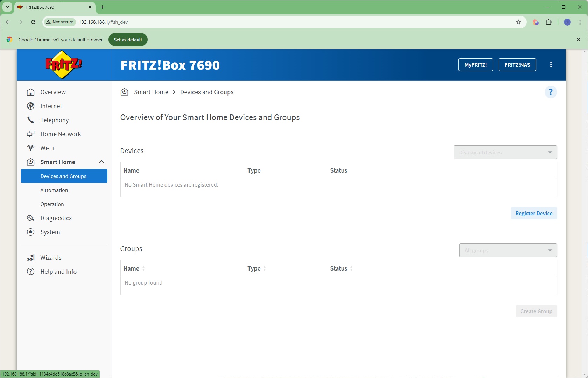Image resolution: width=588 pixels, height=378 pixels.
Task: Open FRITZ!NAS from the header
Action: tap(517, 65)
